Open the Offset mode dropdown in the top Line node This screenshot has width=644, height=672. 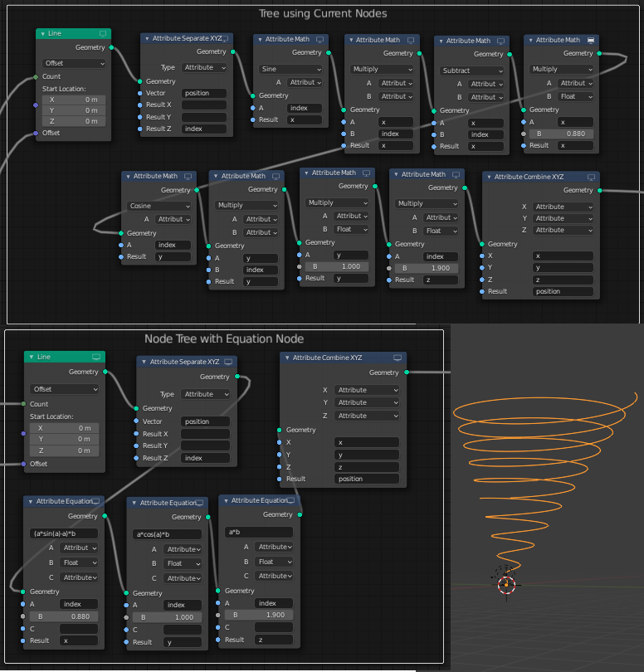74,63
